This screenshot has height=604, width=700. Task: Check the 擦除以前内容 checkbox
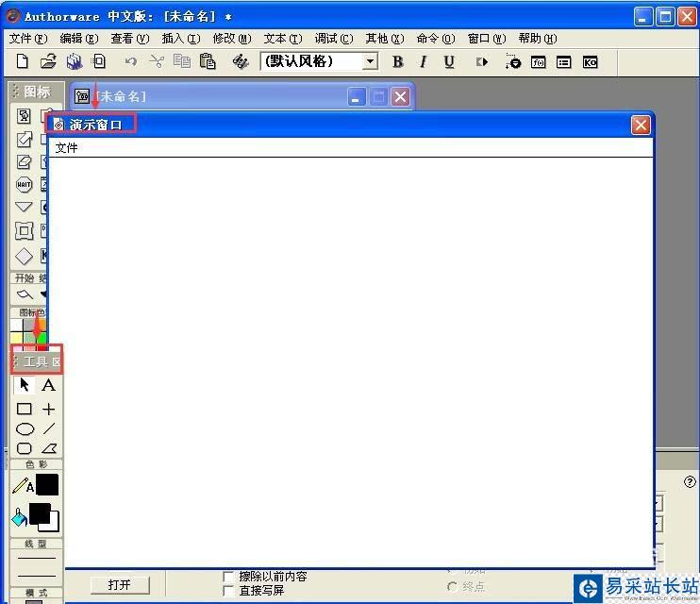[227, 577]
